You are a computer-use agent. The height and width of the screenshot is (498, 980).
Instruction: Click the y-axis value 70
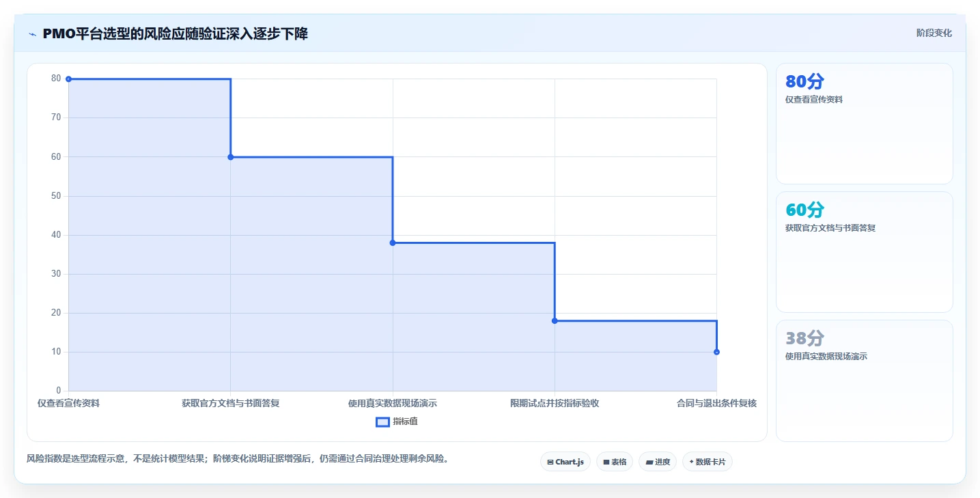pos(56,117)
